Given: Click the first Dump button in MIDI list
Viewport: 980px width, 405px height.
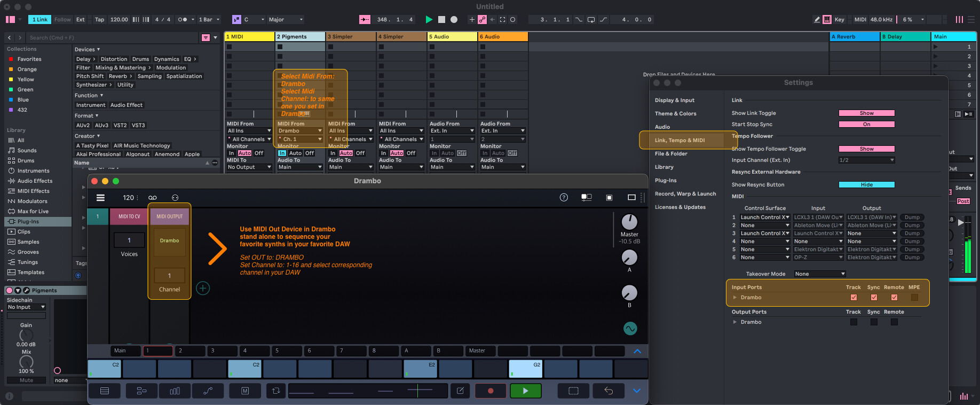Looking at the screenshot, I should click(x=912, y=217).
